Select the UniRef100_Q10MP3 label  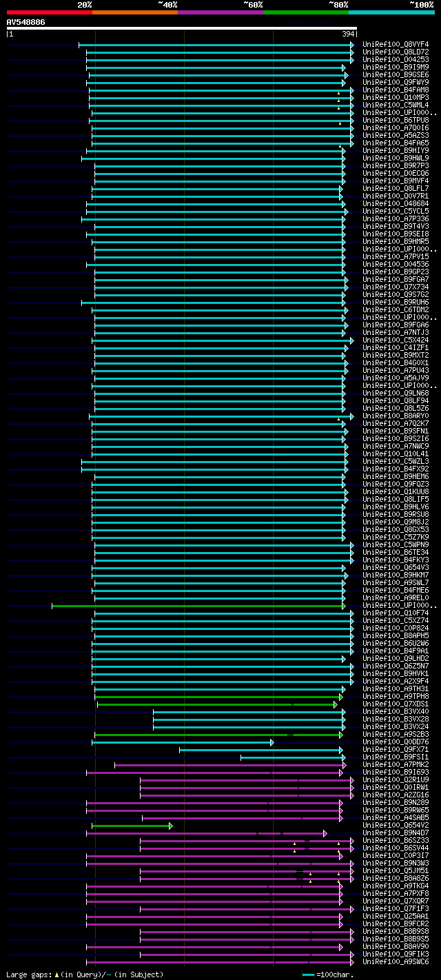point(396,97)
